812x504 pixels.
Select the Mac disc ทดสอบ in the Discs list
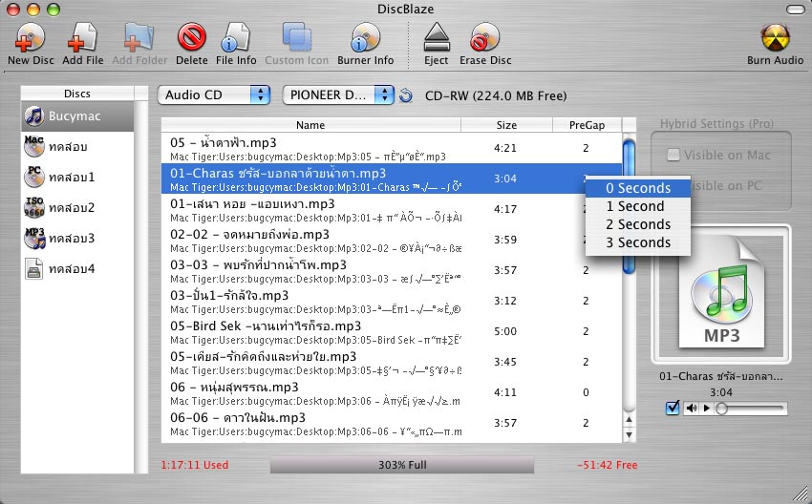[77, 146]
